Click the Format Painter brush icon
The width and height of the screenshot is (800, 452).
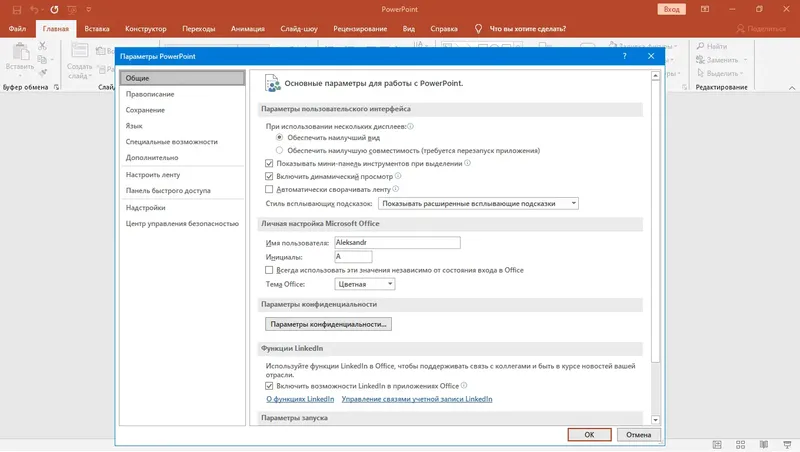pos(42,72)
